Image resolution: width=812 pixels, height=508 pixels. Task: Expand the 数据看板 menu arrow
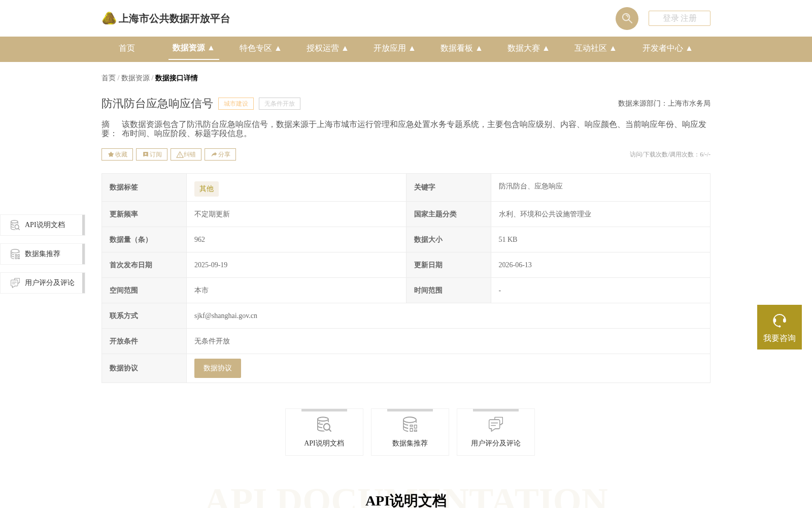[479, 48]
